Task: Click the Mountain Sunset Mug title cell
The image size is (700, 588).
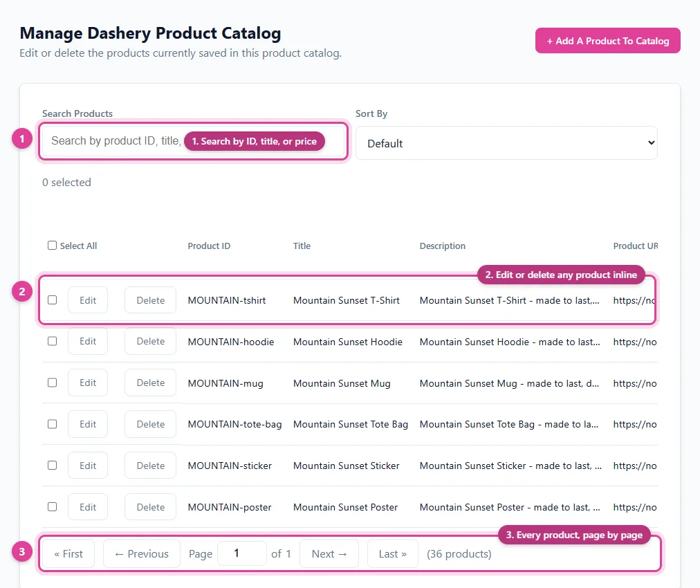Action: click(342, 383)
